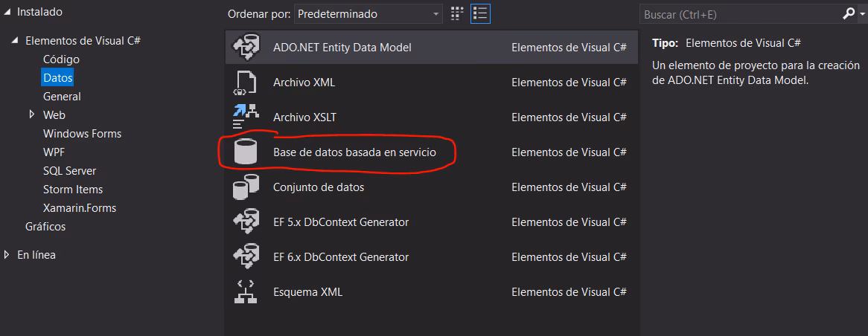
Task: Choose the Esquema XML template name
Action: 307,292
